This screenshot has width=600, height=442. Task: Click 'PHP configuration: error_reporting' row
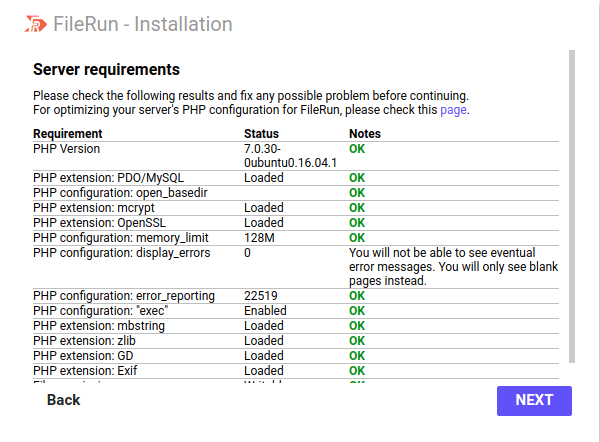[x=296, y=296]
